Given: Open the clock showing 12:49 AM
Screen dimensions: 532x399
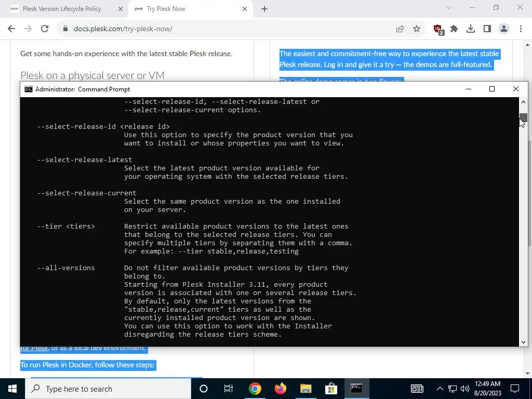Looking at the screenshot, I should pos(487,389).
